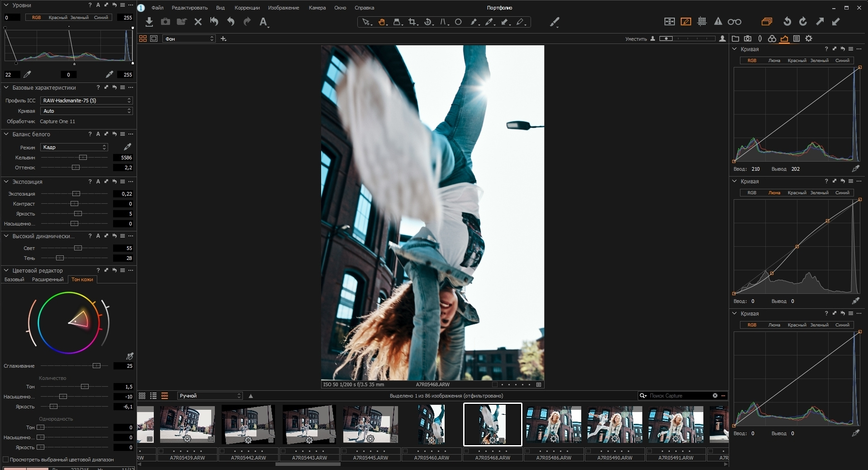Select the Crop tool
Screen dimensions: 868x470
coord(412,22)
